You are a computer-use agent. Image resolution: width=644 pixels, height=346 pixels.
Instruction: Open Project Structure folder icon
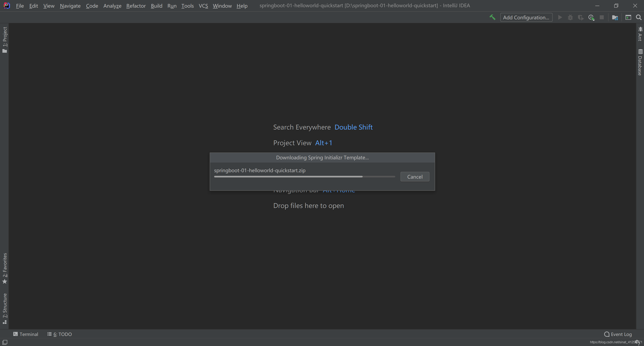coord(615,18)
